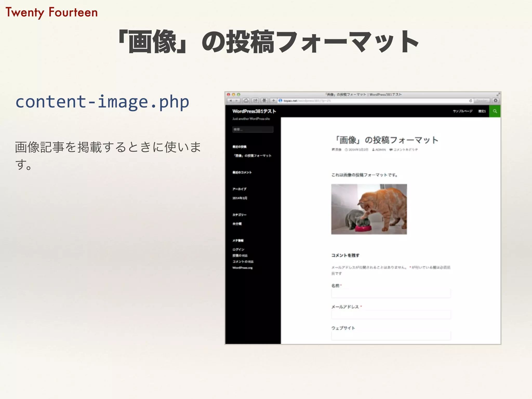
Task: Click the Safari fullscreen arrows icon
Action: point(498,95)
